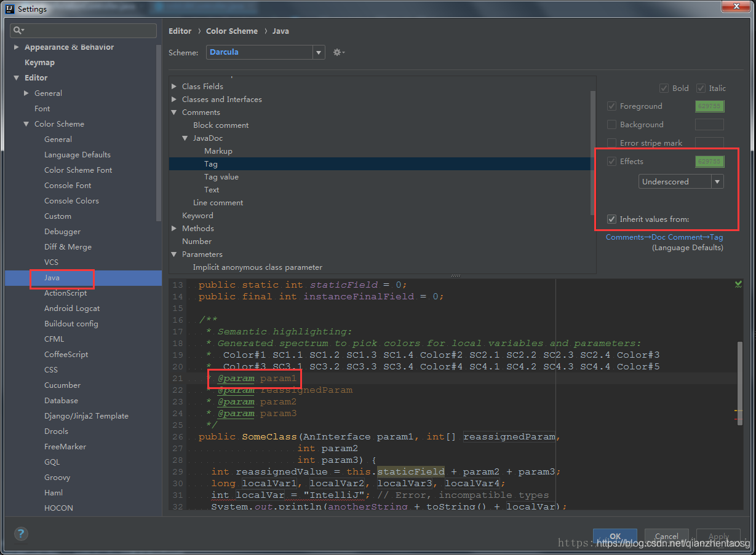Screen dimensions: 756x555
Task: Open Color Scheme Font page
Action: (78, 170)
